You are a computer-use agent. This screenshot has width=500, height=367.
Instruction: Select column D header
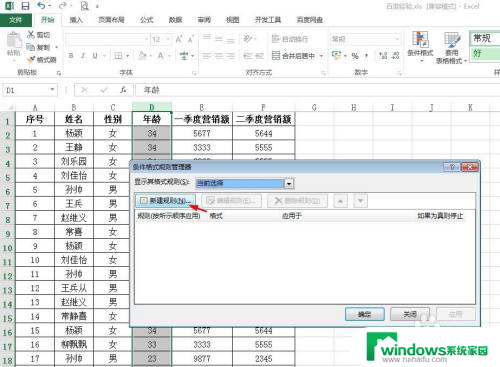(152, 107)
